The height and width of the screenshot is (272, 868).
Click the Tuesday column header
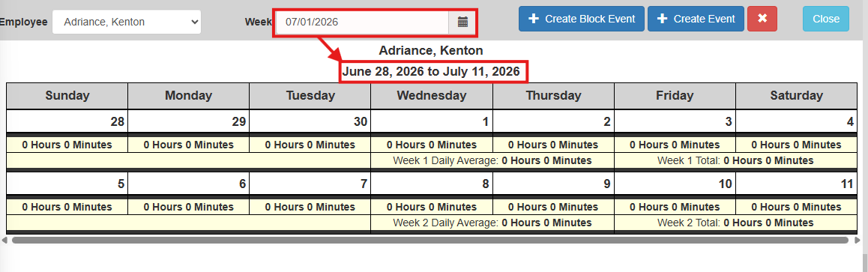click(x=310, y=96)
